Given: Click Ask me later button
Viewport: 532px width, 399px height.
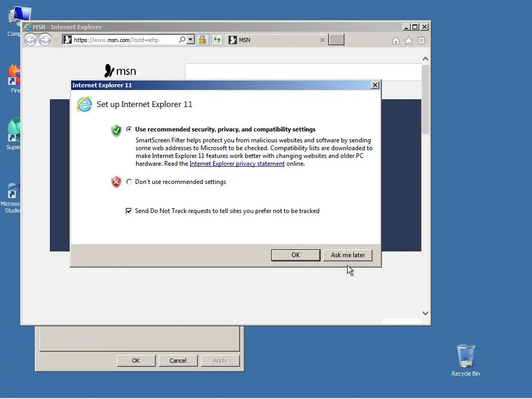Looking at the screenshot, I should (348, 255).
